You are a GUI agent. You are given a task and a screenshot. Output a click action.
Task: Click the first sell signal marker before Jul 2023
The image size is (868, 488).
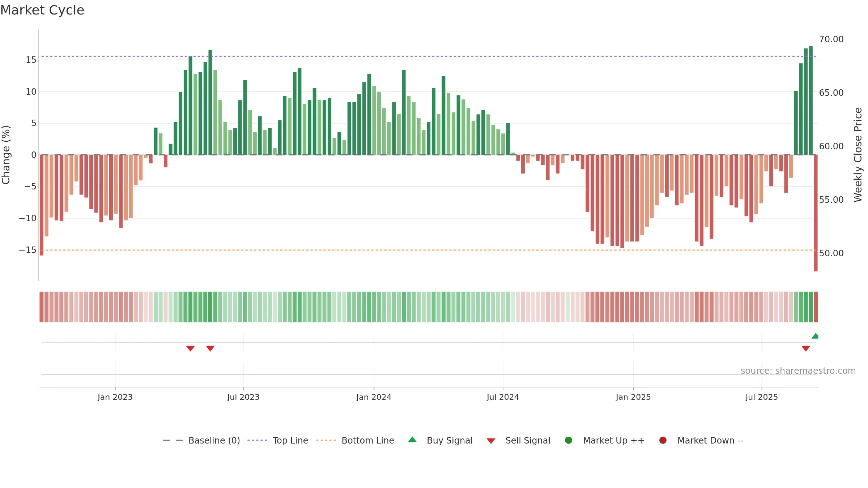click(191, 348)
